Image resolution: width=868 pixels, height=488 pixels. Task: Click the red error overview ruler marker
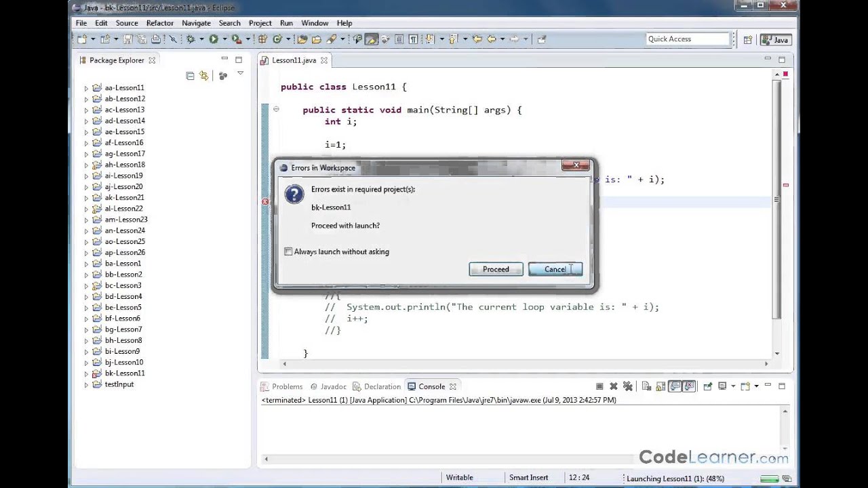point(786,185)
